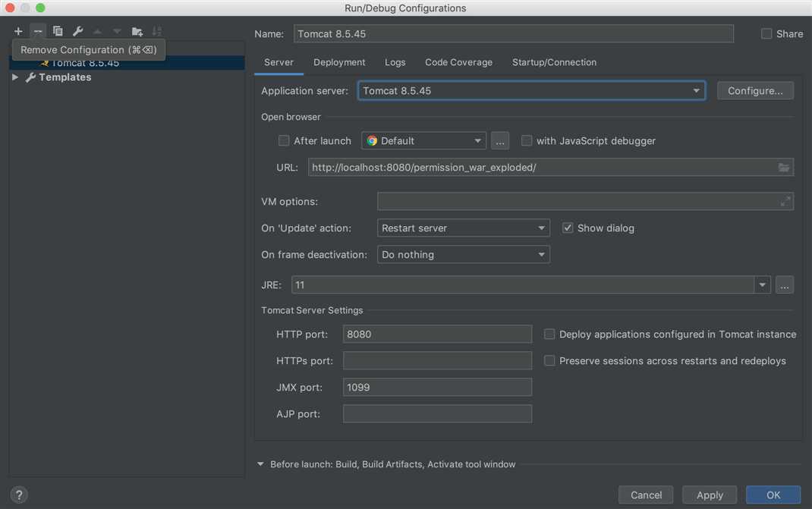
Task: Enable with JavaScript debugger checkbox
Action: pyautogui.click(x=526, y=140)
